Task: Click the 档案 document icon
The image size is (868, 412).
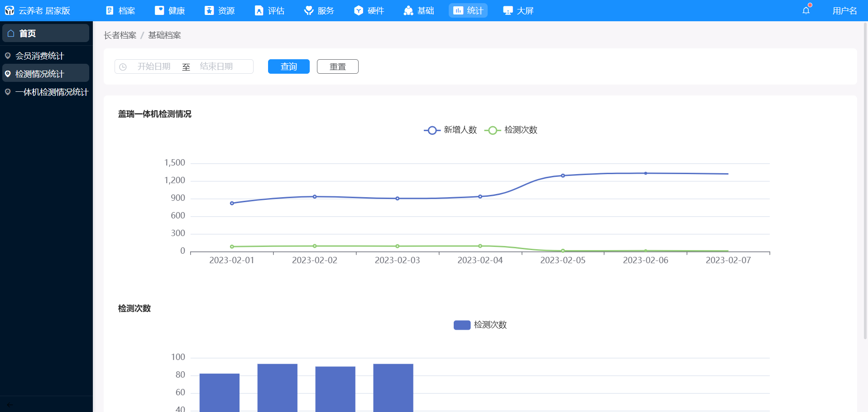Action: tap(110, 10)
